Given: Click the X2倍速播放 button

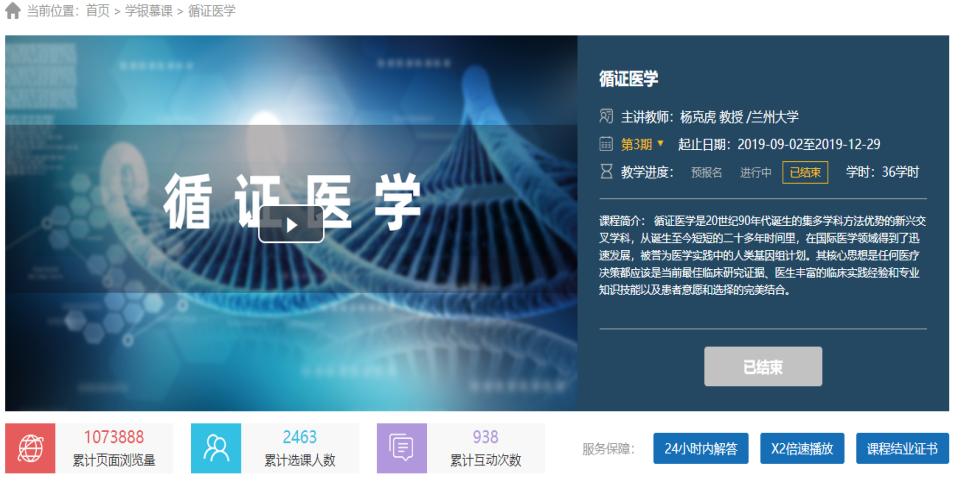Looking at the screenshot, I should (802, 448).
